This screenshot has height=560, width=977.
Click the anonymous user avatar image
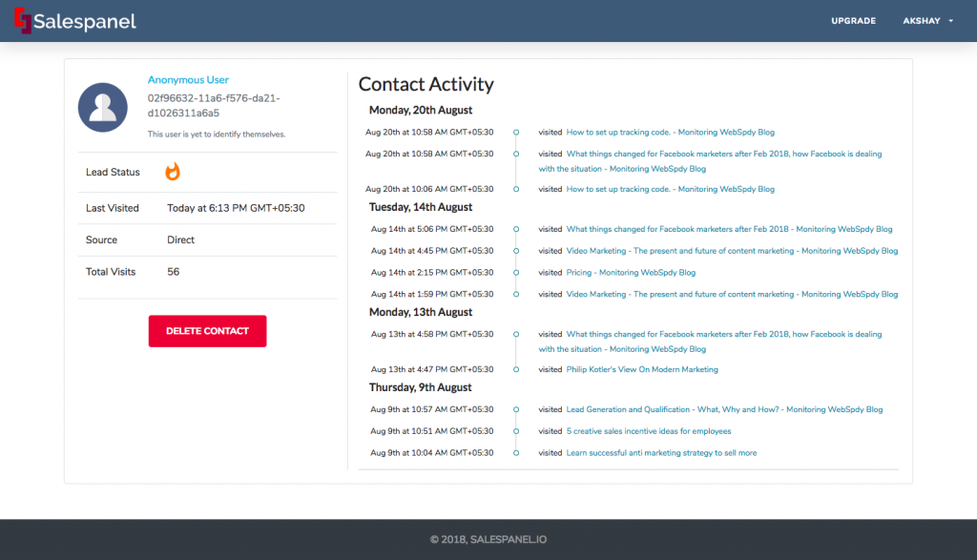[102, 107]
